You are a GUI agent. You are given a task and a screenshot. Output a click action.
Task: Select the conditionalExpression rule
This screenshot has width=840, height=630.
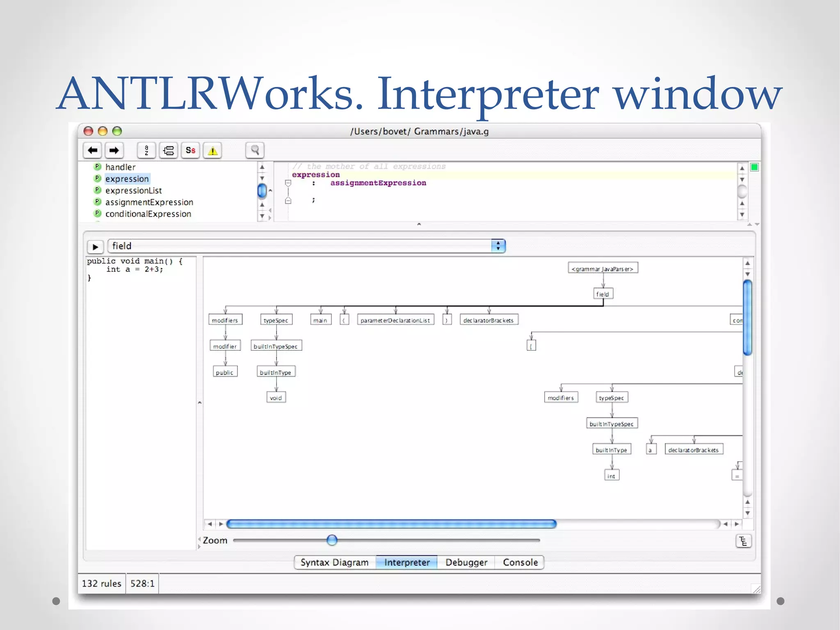coord(148,214)
